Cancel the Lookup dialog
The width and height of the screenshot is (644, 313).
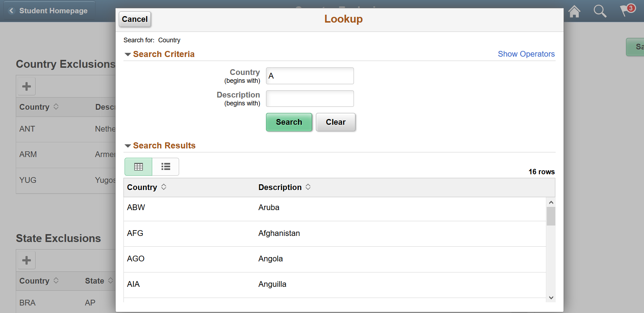[135, 19]
